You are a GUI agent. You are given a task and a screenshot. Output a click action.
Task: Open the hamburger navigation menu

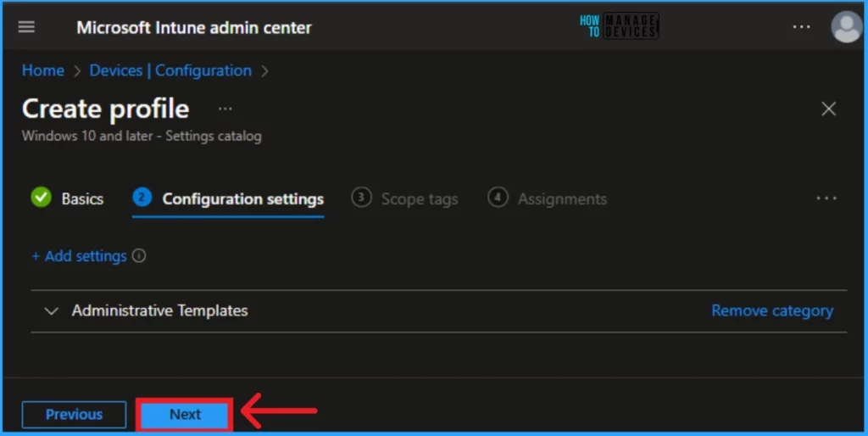[x=26, y=26]
